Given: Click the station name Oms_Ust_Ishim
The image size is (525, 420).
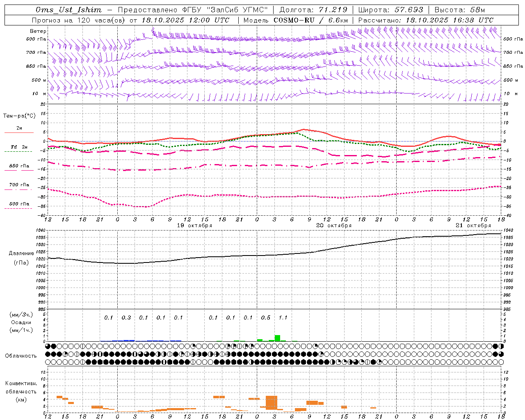Looking at the screenshot, I should (68, 9).
